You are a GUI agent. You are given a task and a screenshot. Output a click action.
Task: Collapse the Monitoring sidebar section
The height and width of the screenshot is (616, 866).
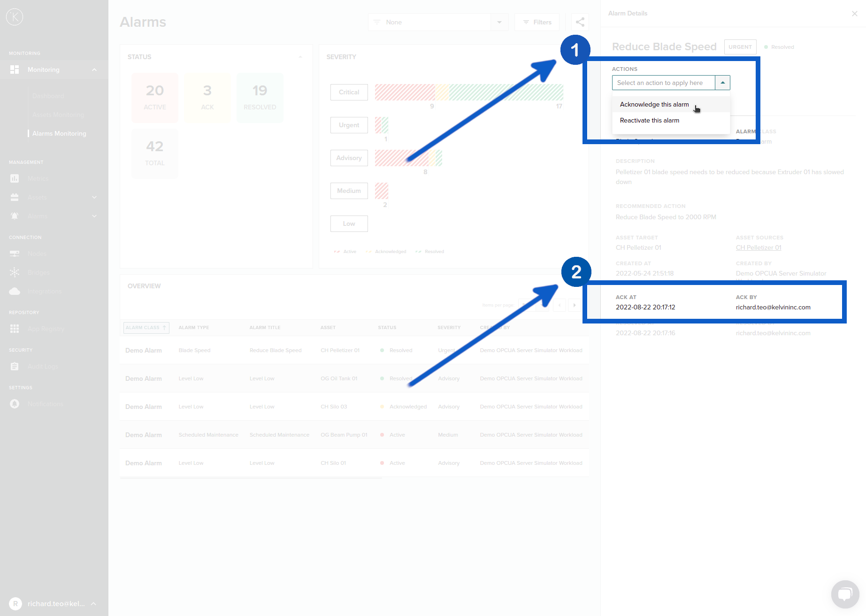point(94,70)
